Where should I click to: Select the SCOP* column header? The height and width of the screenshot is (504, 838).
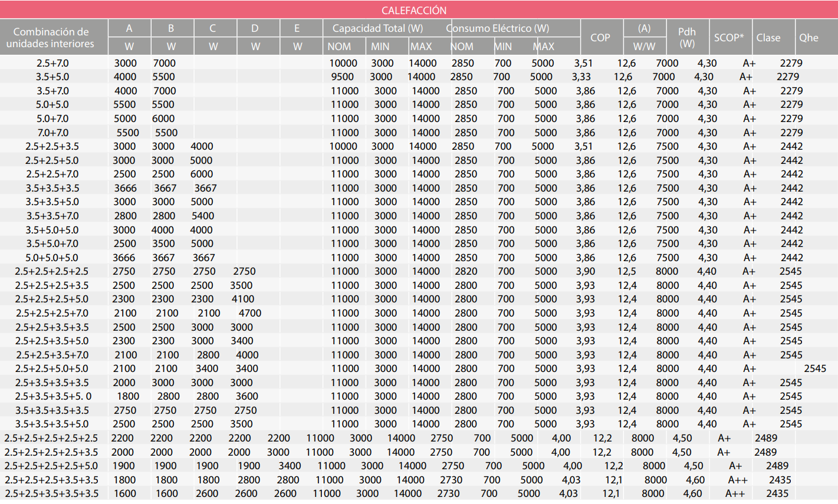click(729, 37)
